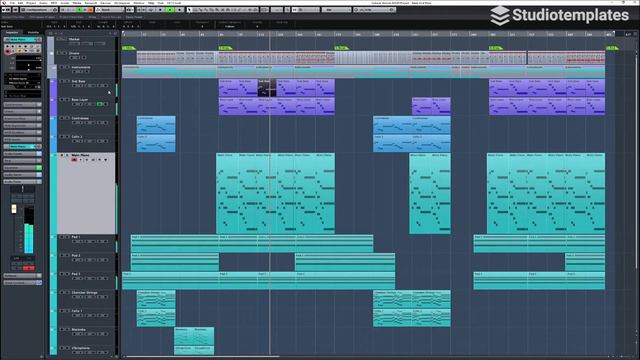The width and height of the screenshot is (640, 360).
Task: Open the Edit menu
Action: click(20, 3)
